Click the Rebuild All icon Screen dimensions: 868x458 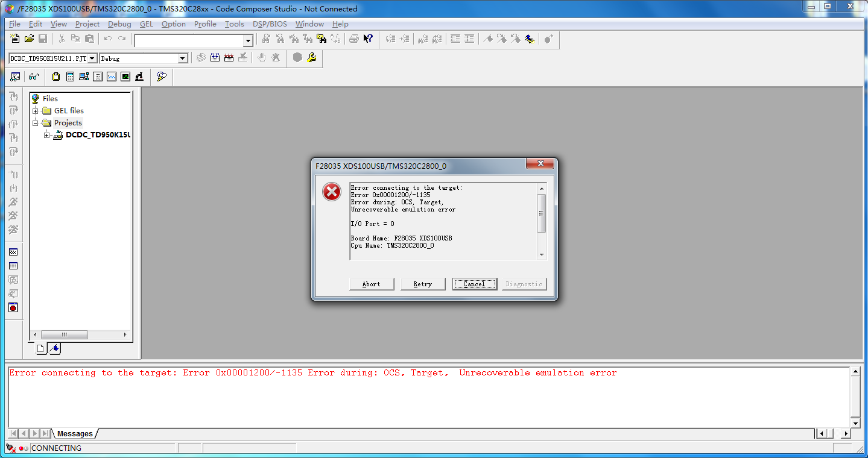pos(229,58)
